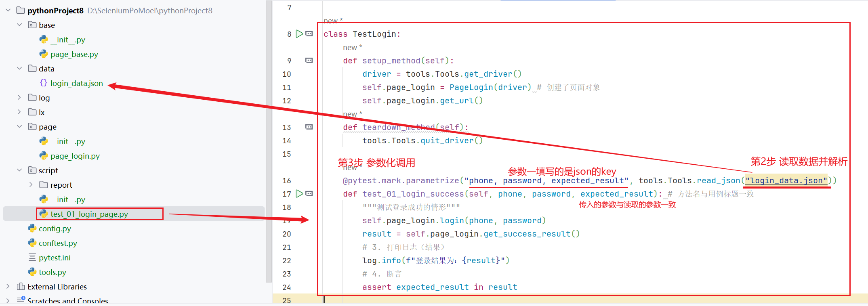Click the "login_data.json" string link in code
The width and height of the screenshot is (868, 306).
786,180
